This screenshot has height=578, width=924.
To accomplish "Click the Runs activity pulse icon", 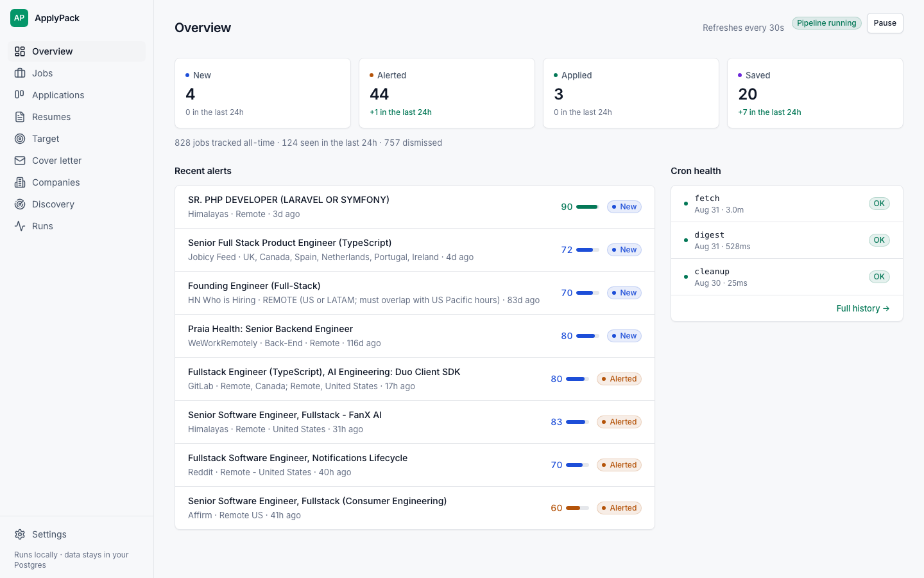I will point(20,226).
